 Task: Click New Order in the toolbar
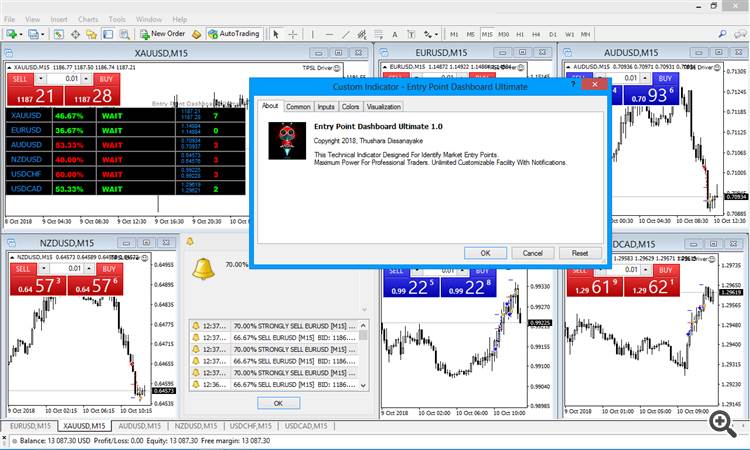click(x=163, y=34)
